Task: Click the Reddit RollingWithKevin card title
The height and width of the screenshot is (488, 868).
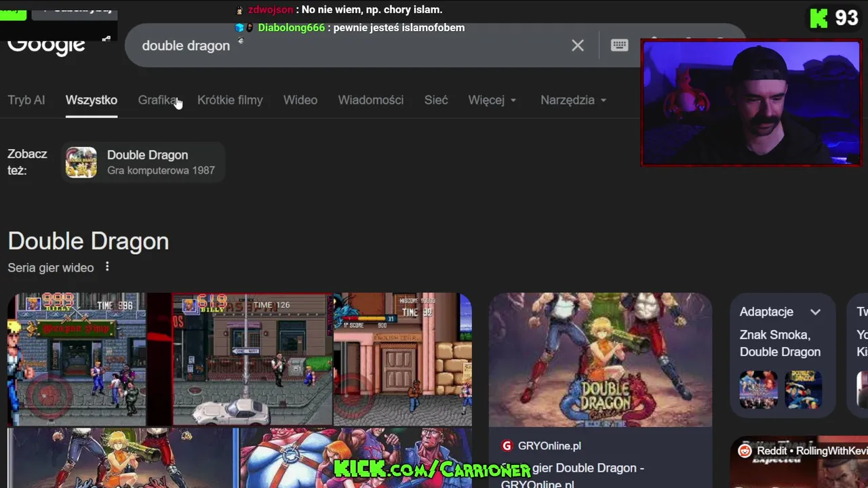Action: (811, 451)
